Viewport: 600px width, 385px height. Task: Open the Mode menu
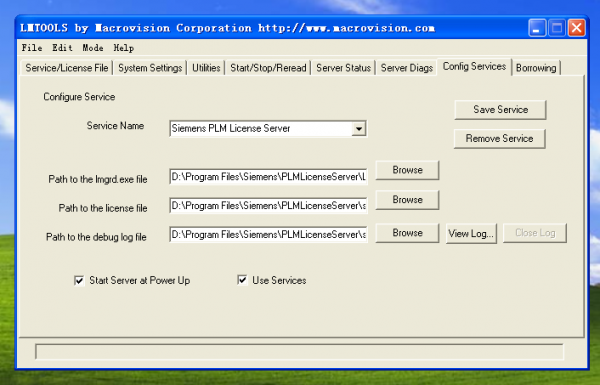pos(93,48)
